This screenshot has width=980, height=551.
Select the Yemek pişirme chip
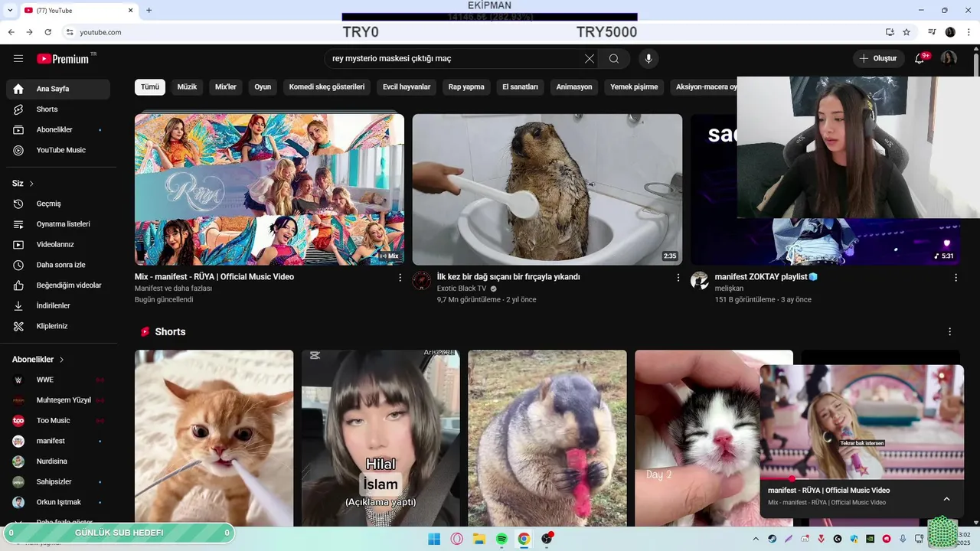tap(634, 87)
